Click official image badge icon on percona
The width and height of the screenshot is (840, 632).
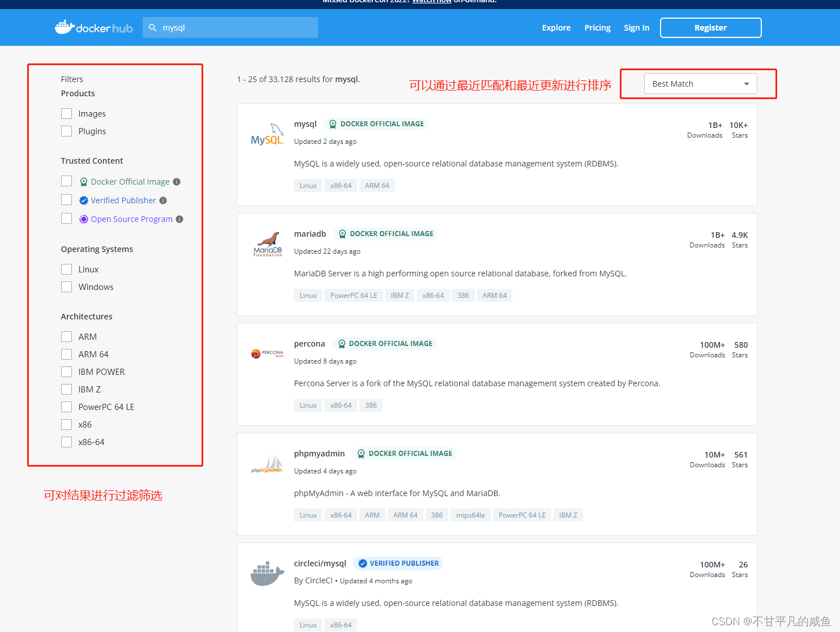click(341, 344)
